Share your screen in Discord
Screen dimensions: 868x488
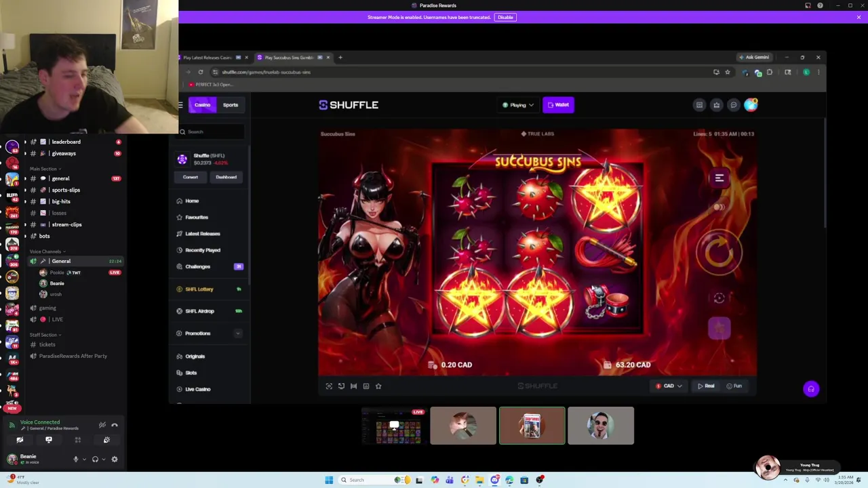(49, 440)
